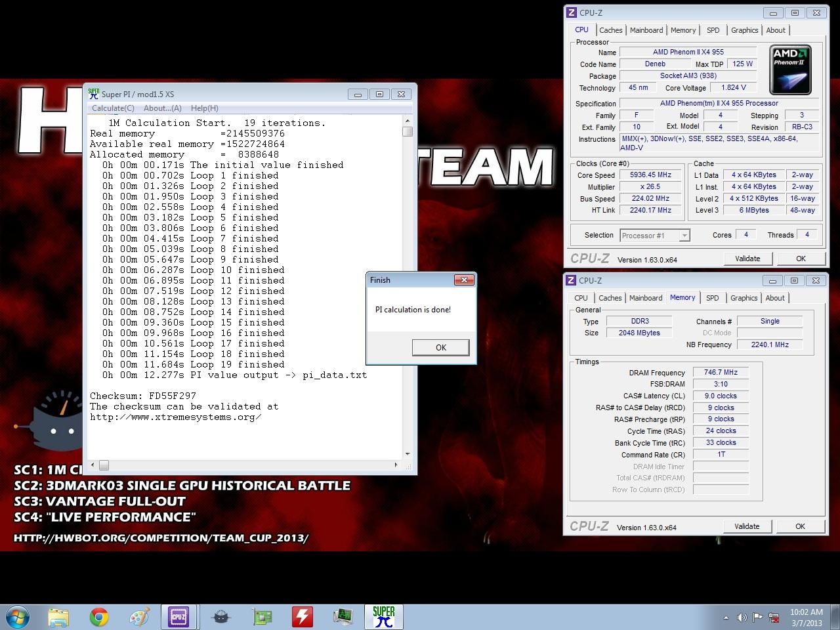Show hidden system tray icons
The image size is (840, 630).
pos(726,618)
